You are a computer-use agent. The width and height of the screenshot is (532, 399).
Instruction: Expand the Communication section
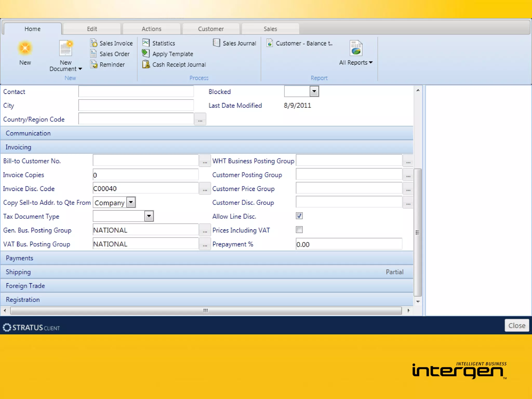tap(207, 133)
